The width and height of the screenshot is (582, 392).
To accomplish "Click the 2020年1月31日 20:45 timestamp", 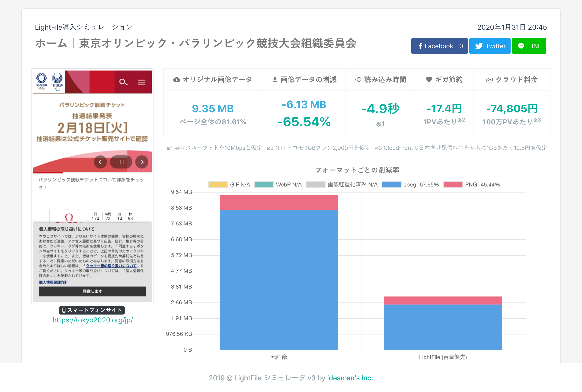I will (512, 27).
